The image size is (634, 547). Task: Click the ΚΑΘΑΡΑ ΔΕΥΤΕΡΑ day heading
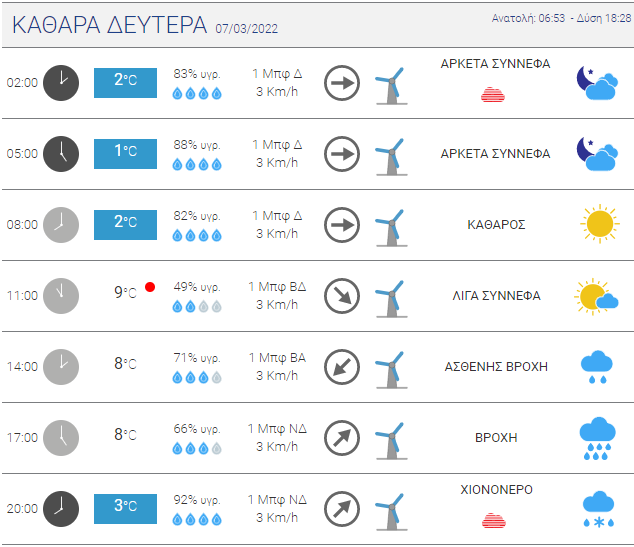pos(110,25)
